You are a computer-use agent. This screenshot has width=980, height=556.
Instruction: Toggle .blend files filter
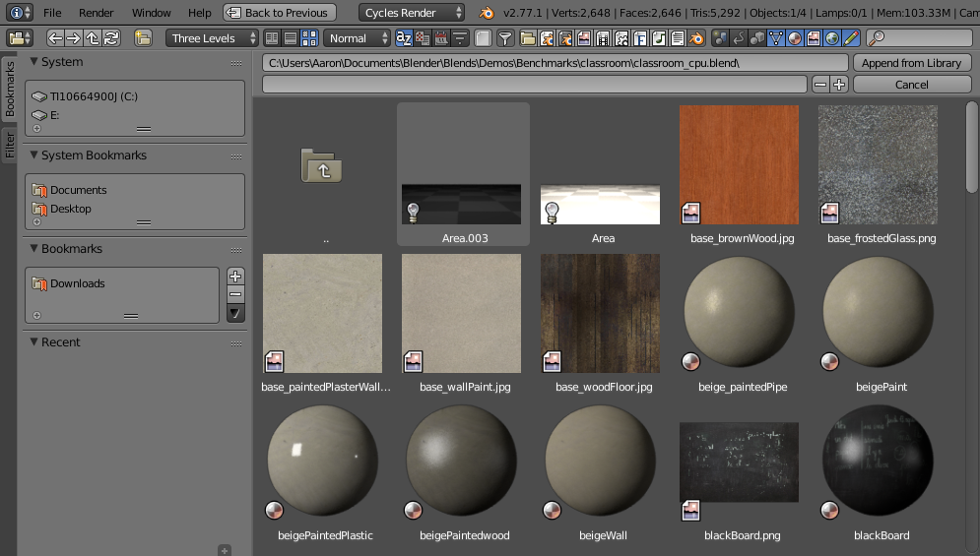click(x=547, y=38)
